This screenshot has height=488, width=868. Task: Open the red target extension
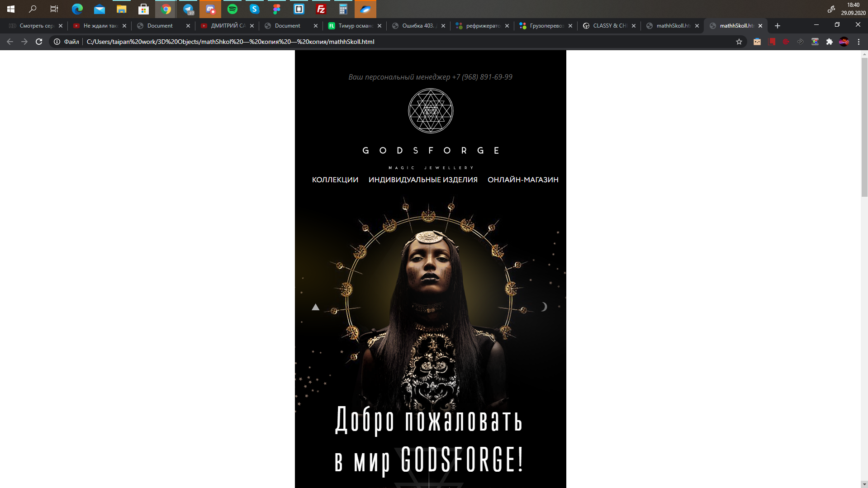(786, 42)
